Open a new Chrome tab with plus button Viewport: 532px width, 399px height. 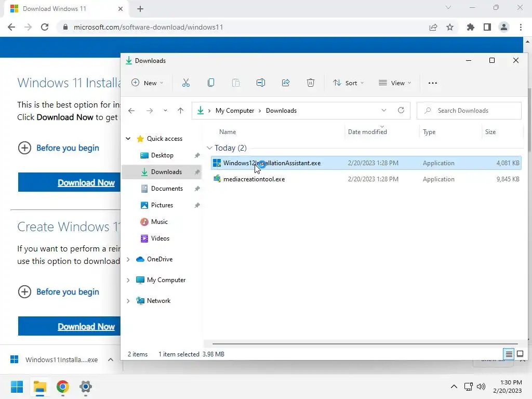pos(140,9)
